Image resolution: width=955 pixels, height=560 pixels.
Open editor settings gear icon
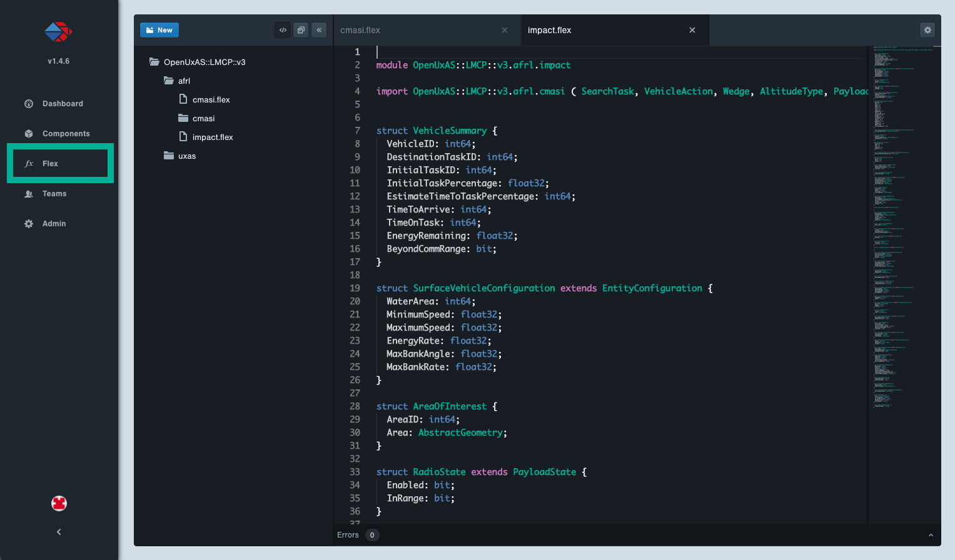click(927, 30)
